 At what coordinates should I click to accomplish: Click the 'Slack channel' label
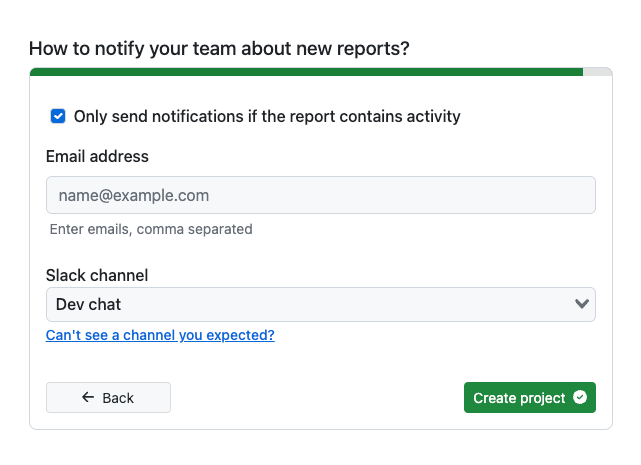(x=97, y=275)
